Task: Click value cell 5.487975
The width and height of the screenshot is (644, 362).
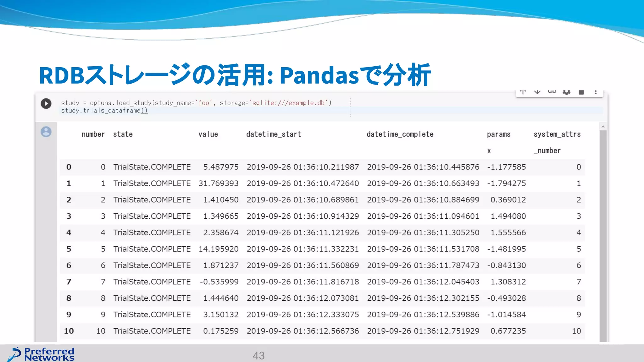Action: (x=221, y=167)
